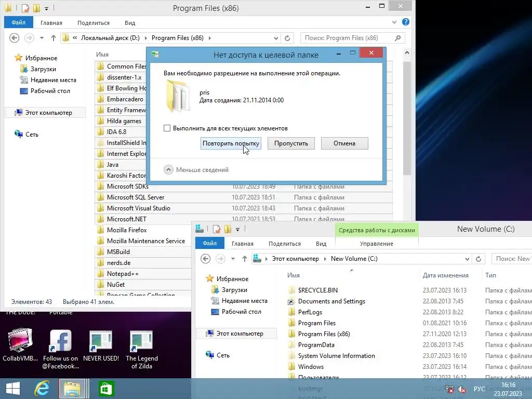532x399 pixels.
Task: Open quick access dropdown in New Volume window
Action: pyautogui.click(x=237, y=229)
